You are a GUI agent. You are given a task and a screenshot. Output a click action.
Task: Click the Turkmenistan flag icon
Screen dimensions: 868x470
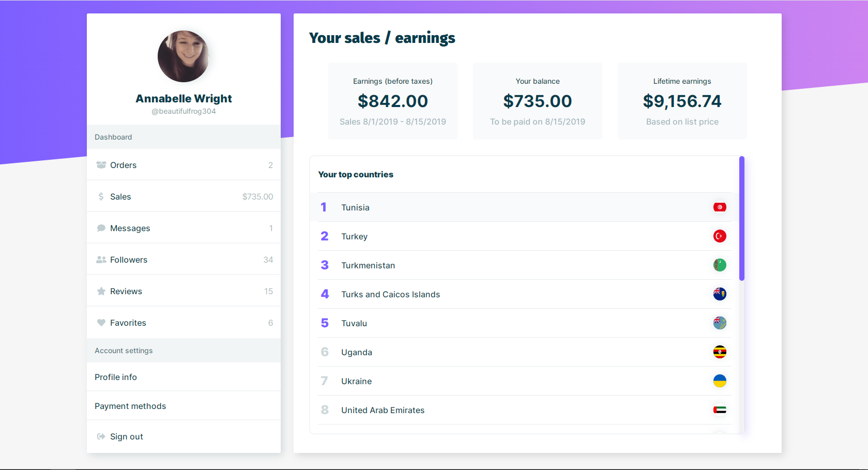(x=720, y=265)
